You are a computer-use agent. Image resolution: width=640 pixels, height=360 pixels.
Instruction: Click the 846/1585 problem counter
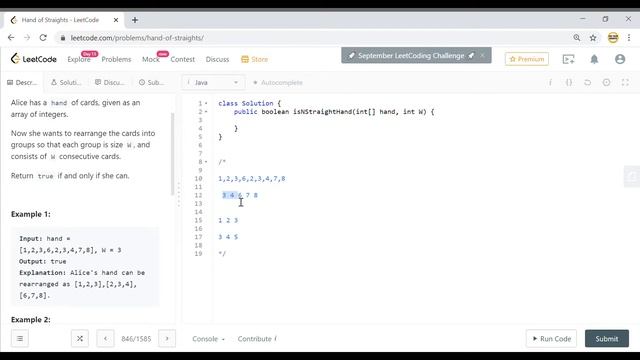(x=136, y=339)
